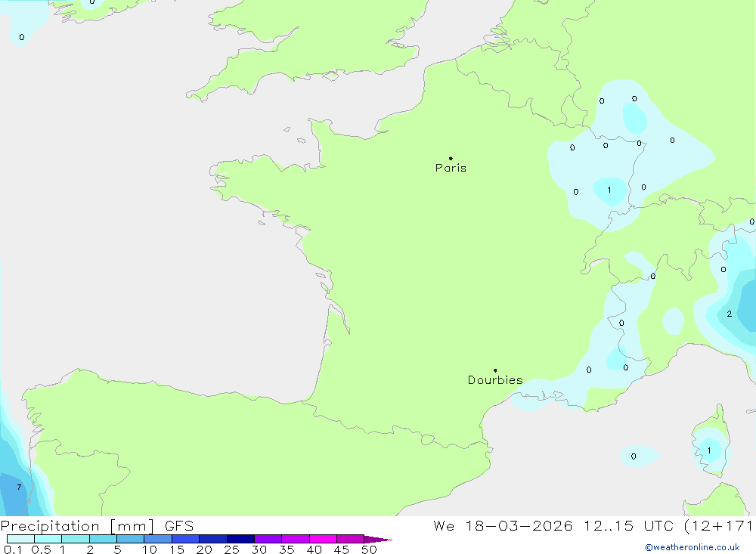The width and height of the screenshot is (756, 554).
Task: Click the arrow tip ending the color scale
Action: 389,540
